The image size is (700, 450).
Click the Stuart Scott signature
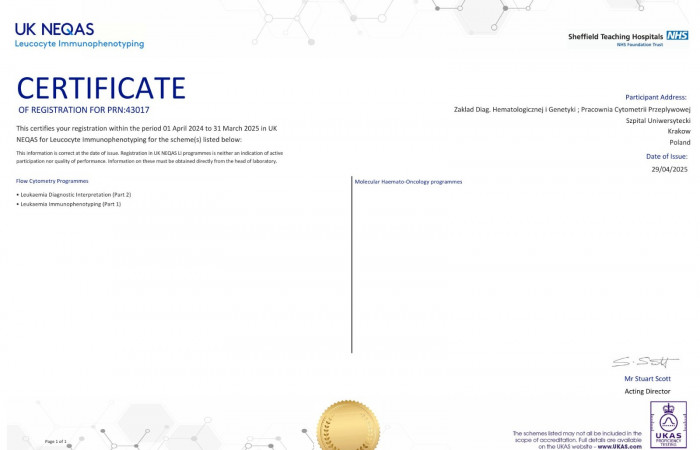pyautogui.click(x=645, y=362)
